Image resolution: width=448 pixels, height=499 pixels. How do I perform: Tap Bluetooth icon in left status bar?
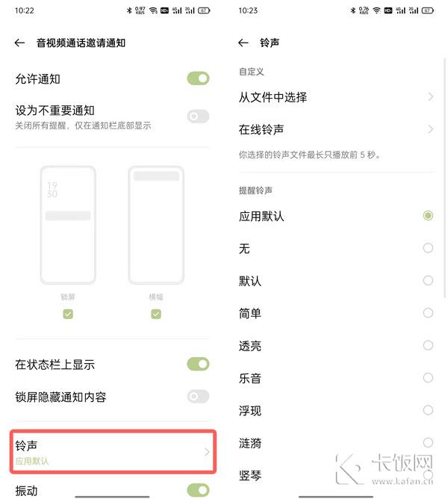pyautogui.click(x=129, y=10)
